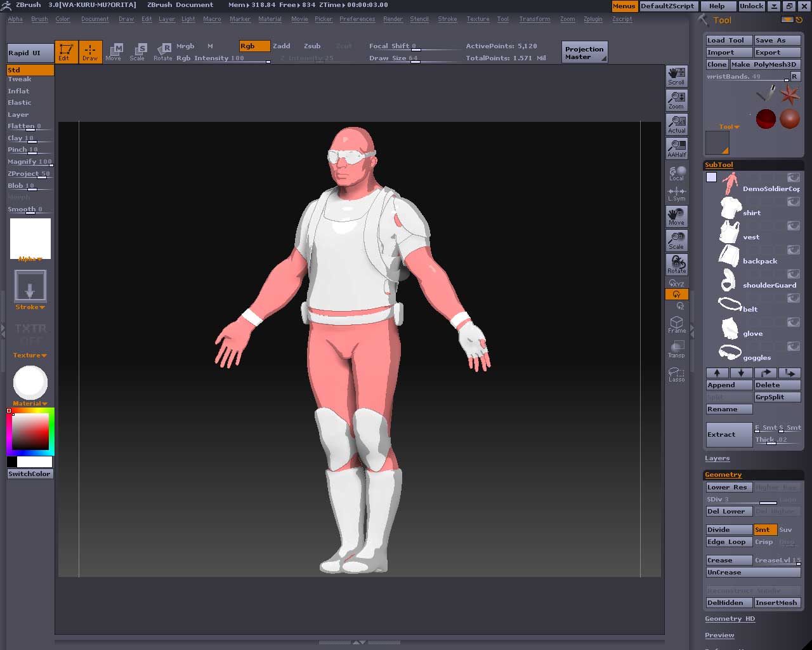Set the canvas to Actual size
Image resolution: width=812 pixels, height=650 pixels.
pos(677,124)
